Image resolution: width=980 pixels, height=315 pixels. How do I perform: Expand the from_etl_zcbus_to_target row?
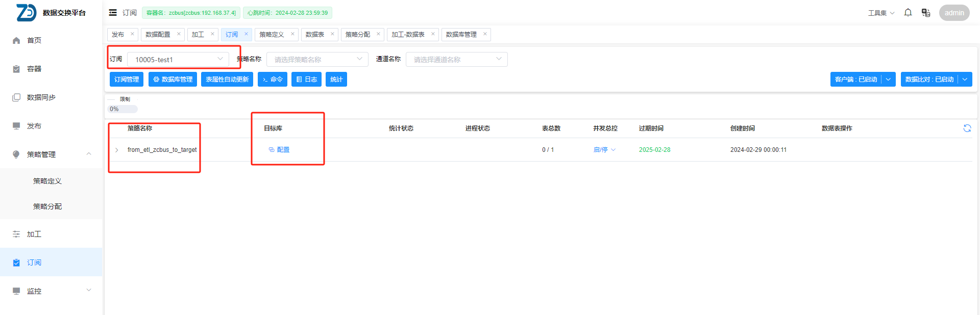click(x=117, y=150)
